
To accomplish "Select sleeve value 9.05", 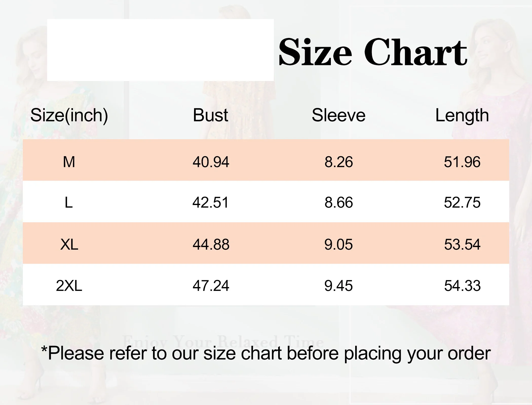I will [338, 245].
